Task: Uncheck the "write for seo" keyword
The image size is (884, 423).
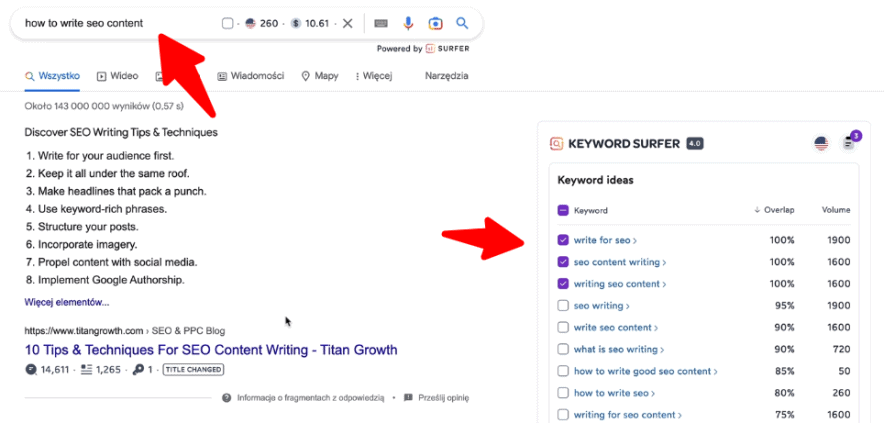Action: [x=563, y=240]
